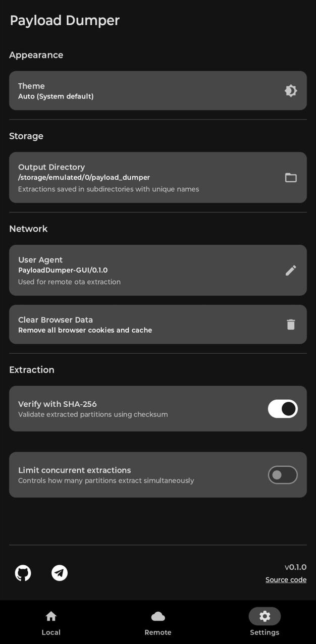Tap the User Agent value PayloadDumper-GUI/0.1.0
Screen dimensions: 316x644
tap(63, 271)
